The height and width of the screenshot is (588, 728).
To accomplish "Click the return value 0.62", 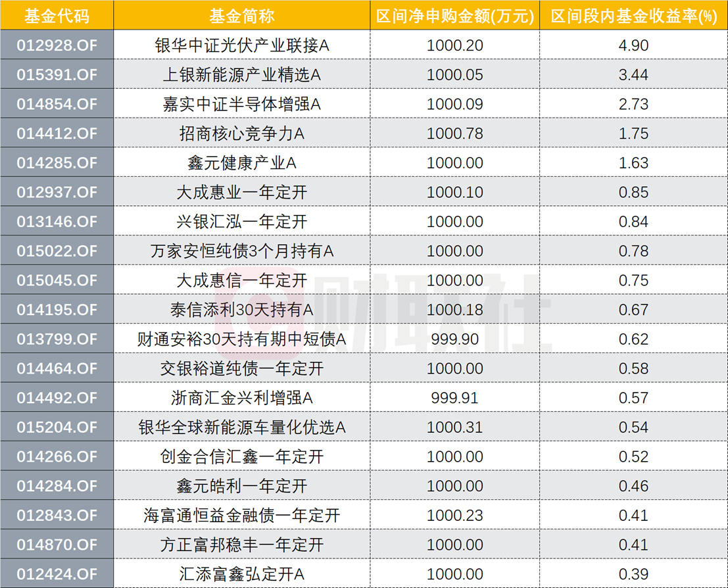I will click(x=634, y=339).
